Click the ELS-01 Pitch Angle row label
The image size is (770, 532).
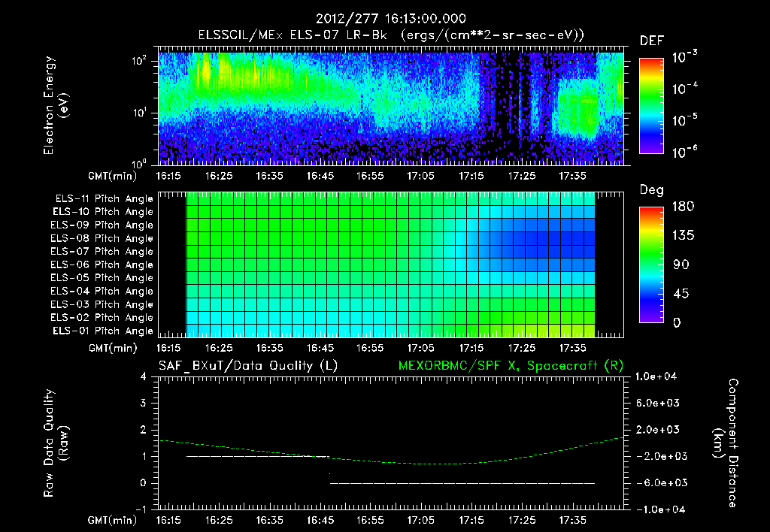103,331
